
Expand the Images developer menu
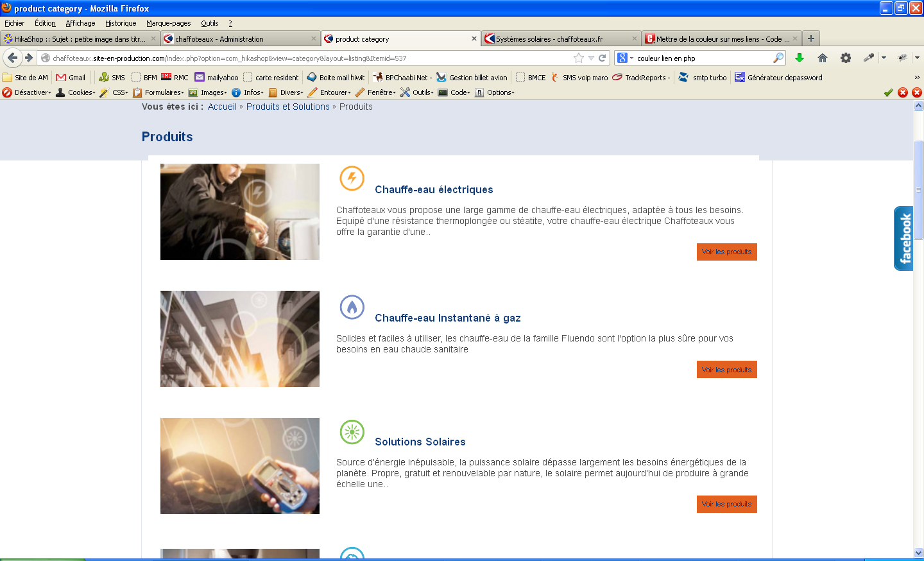pos(208,92)
